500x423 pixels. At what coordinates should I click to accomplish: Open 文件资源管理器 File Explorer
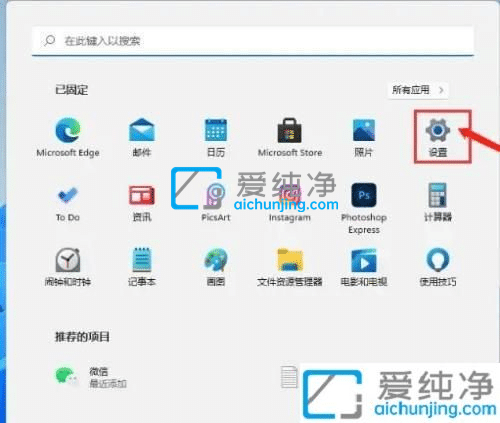click(x=290, y=267)
